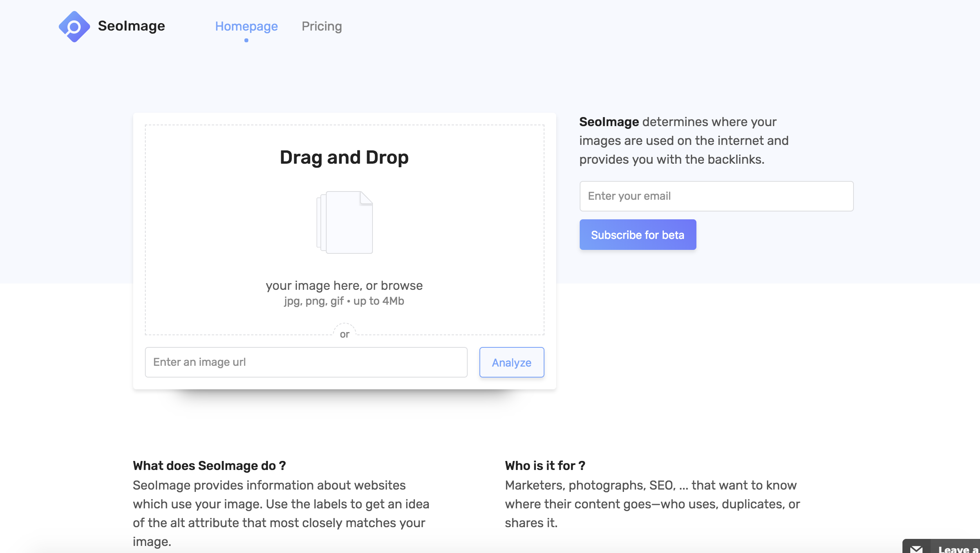
Task: Focus the 'Enter an image url' field
Action: (306, 362)
